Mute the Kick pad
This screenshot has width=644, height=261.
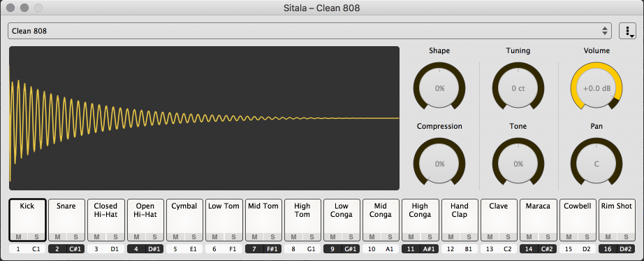[x=18, y=237]
